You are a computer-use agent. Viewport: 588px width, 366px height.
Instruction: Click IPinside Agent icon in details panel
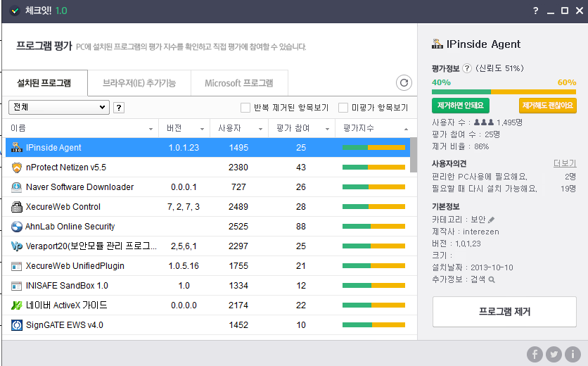437,44
